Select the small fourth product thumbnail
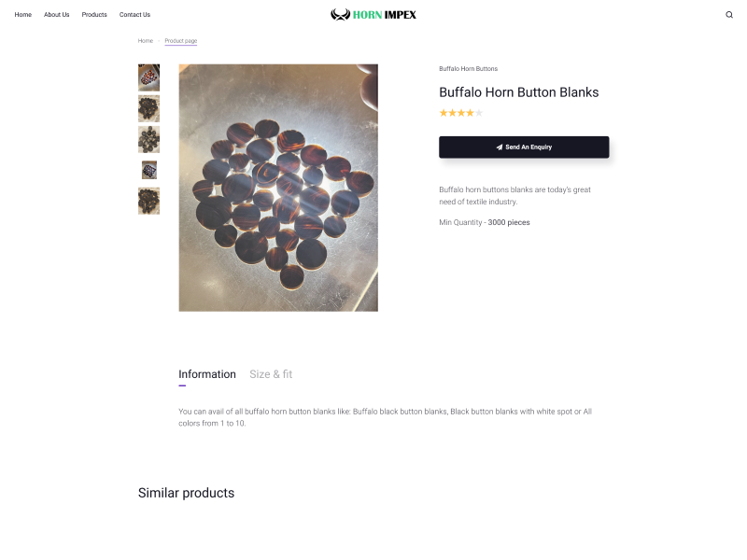This screenshot has height=560, width=747. pyautogui.click(x=148, y=170)
